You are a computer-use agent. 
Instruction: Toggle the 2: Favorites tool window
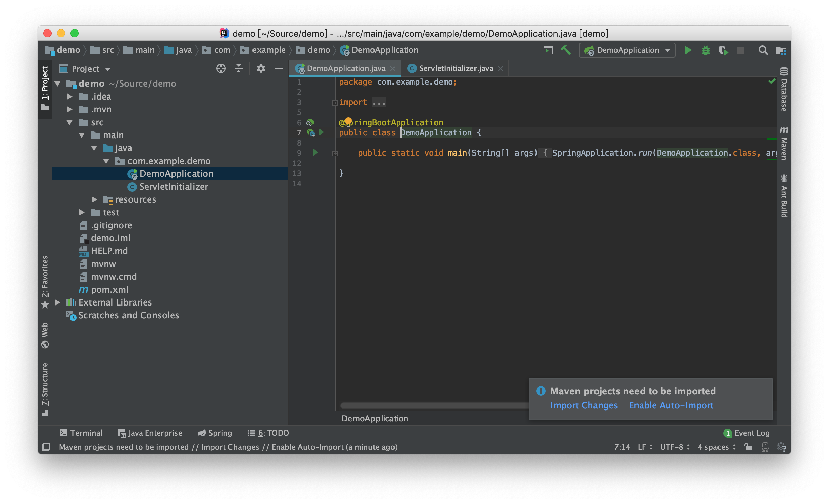click(45, 282)
